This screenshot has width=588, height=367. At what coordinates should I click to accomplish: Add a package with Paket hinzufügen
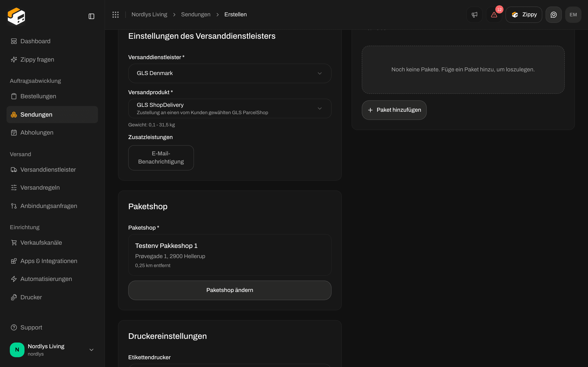(394, 110)
